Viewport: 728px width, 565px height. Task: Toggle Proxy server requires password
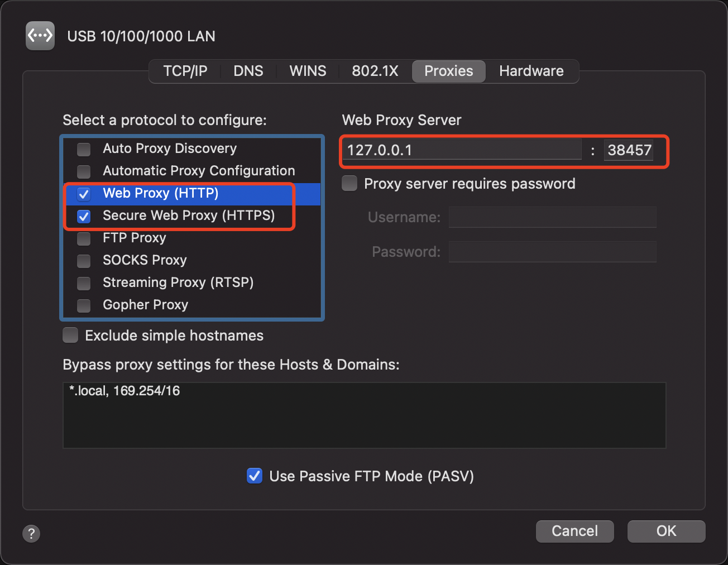click(349, 184)
